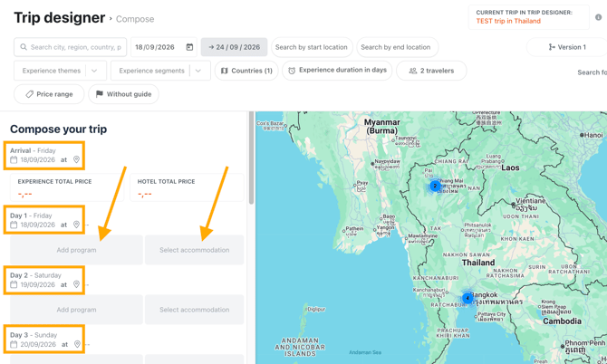Click the calendar icon for Day 2
Screen dimensions: 607x364
click(14, 284)
